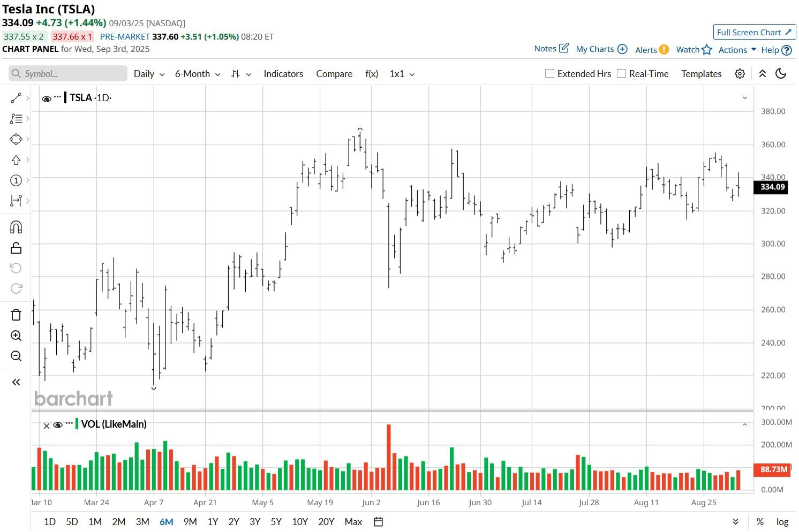Select the 2M range
This screenshot has width=799, height=532.
(118, 522)
